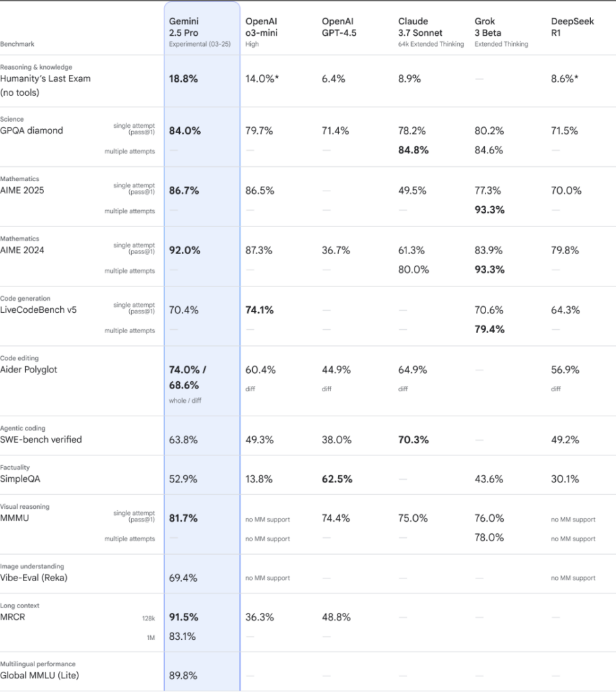This screenshot has height=692, width=616.
Task: Select Grok's 79.4% LiveCodeBench multiple attempts score
Action: click(x=490, y=329)
